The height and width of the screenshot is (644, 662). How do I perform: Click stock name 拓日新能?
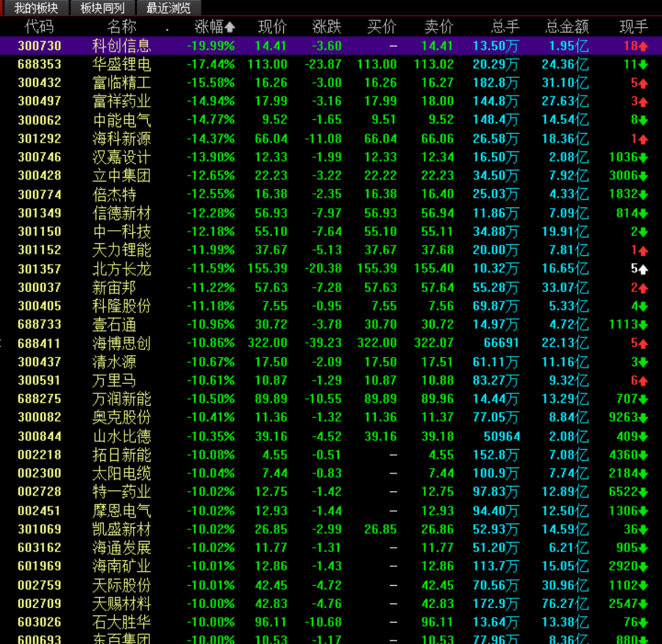click(121, 455)
